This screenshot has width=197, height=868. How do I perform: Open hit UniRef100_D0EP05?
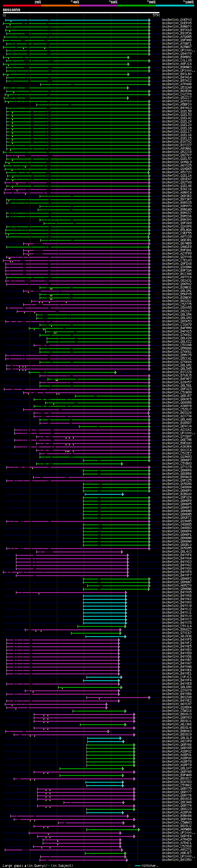[x=177, y=23]
